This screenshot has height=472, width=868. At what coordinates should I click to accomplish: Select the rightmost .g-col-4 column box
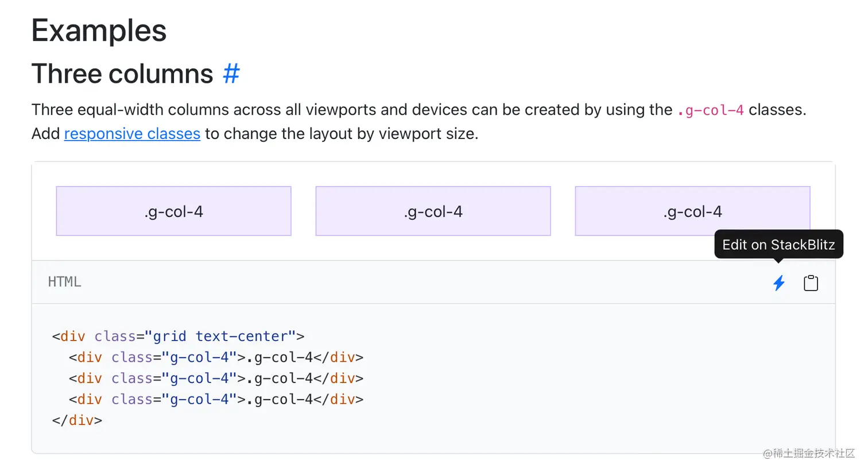[x=692, y=211]
